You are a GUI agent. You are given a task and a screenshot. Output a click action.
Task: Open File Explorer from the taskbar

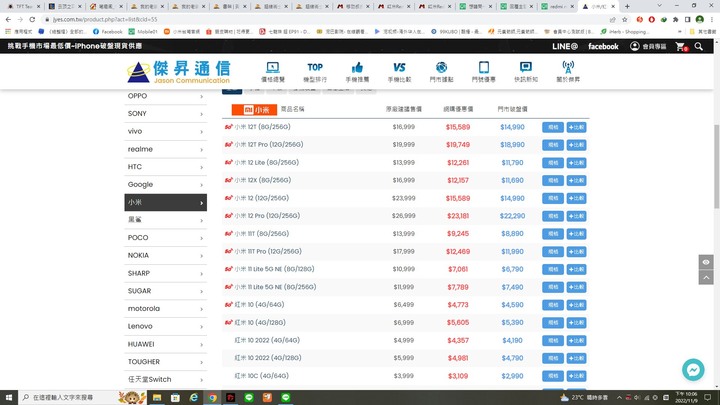click(157, 397)
